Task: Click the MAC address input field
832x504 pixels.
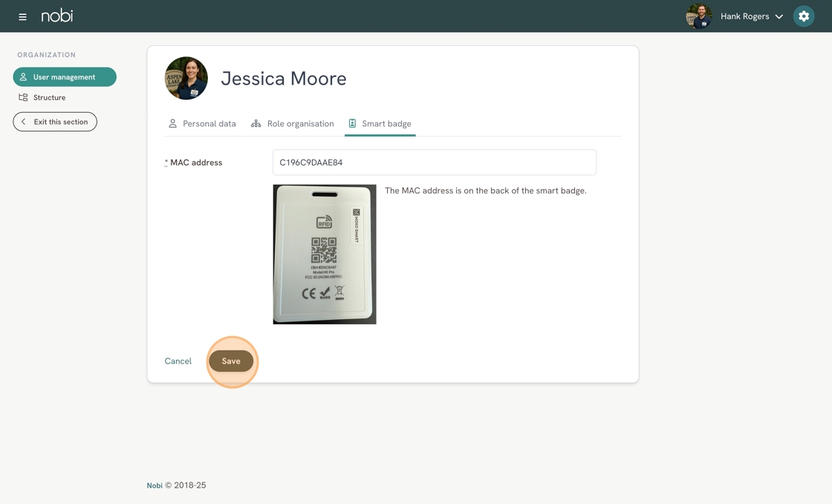Action: click(434, 162)
